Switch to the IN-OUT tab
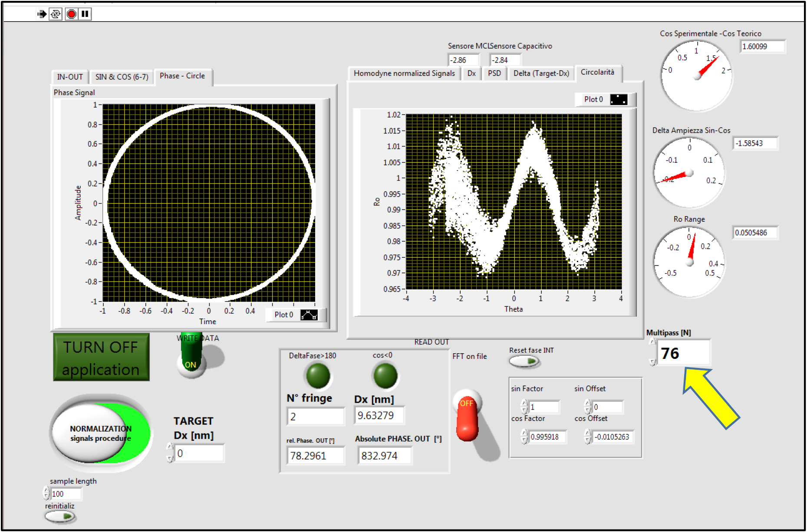 (x=70, y=77)
